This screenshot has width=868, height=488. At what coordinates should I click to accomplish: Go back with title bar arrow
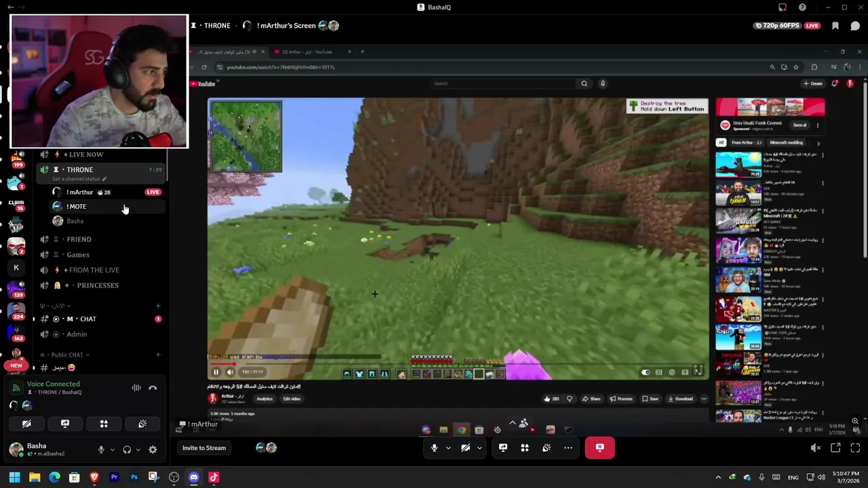pyautogui.click(x=10, y=7)
